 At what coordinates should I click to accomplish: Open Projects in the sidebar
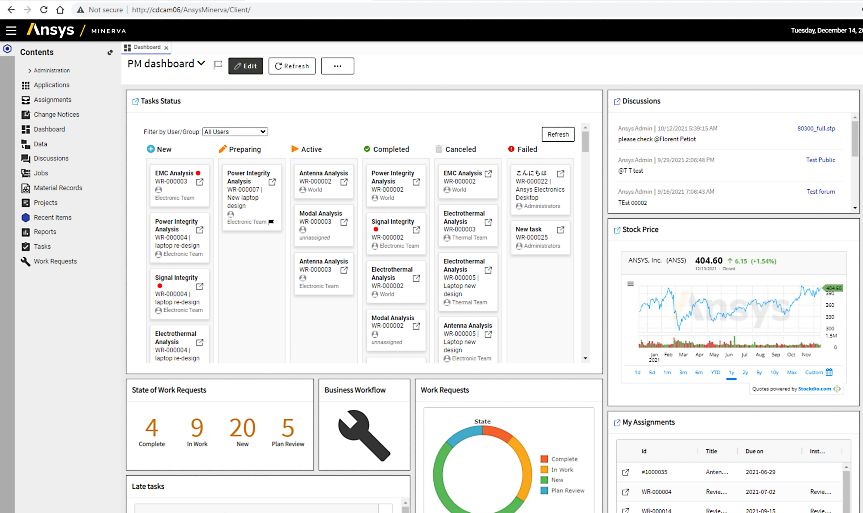(x=45, y=203)
